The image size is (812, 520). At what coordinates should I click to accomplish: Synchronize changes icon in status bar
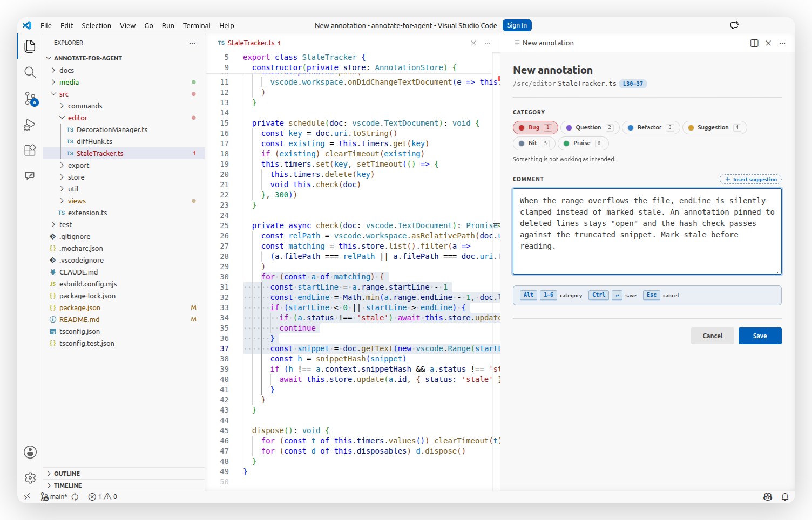coord(75,497)
